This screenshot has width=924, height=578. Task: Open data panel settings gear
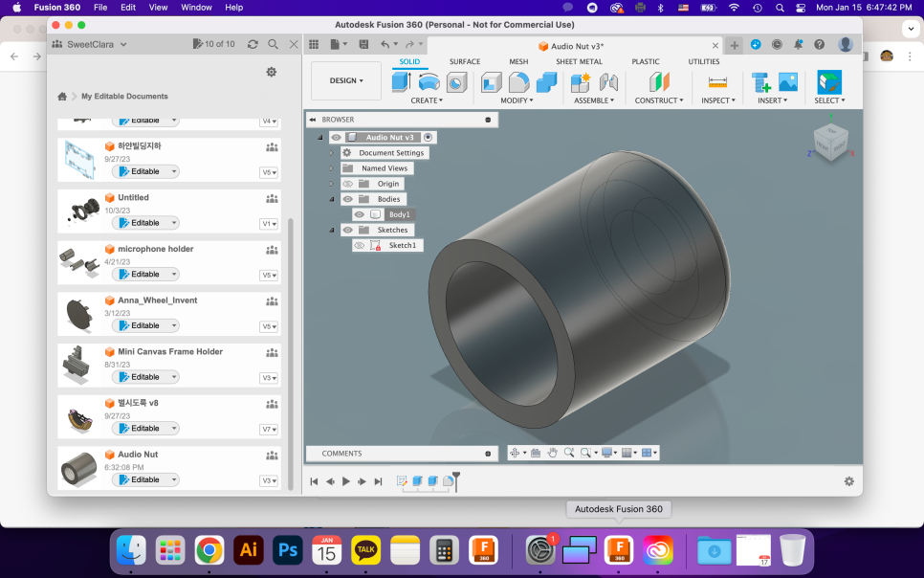(271, 72)
